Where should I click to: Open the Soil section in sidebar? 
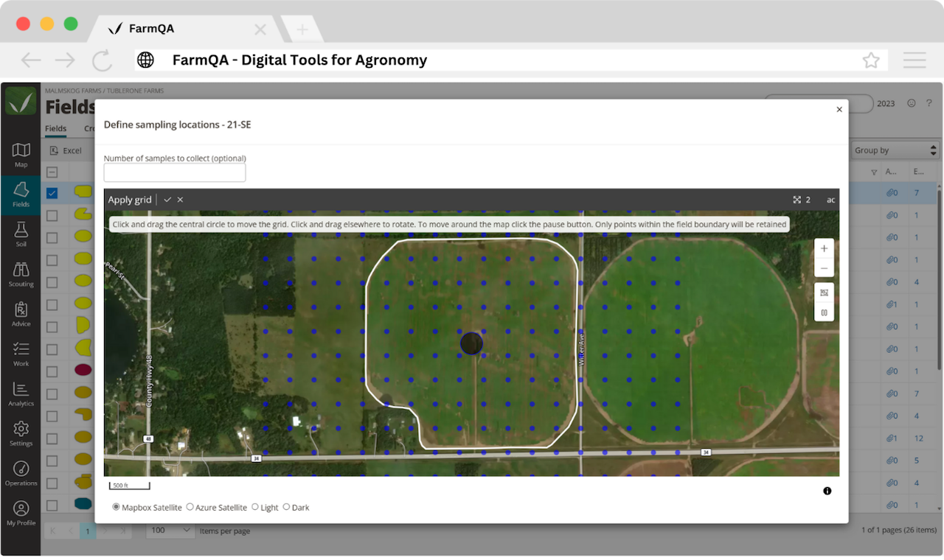[21, 234]
